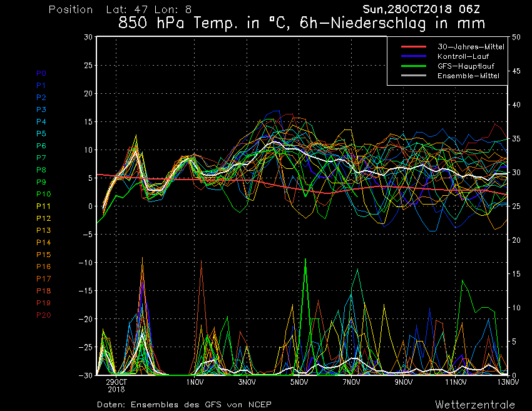
Task: Click the Ensemble-Mittel legend text
Action: pos(468,76)
